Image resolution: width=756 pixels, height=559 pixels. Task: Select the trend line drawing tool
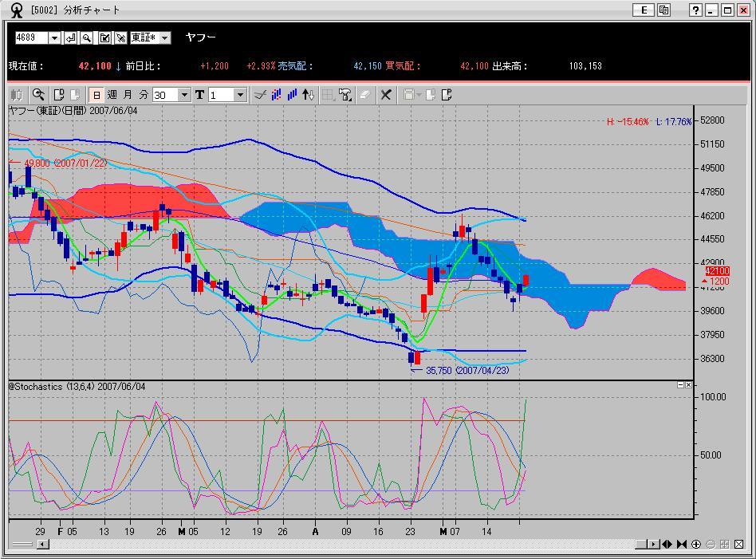(x=259, y=95)
